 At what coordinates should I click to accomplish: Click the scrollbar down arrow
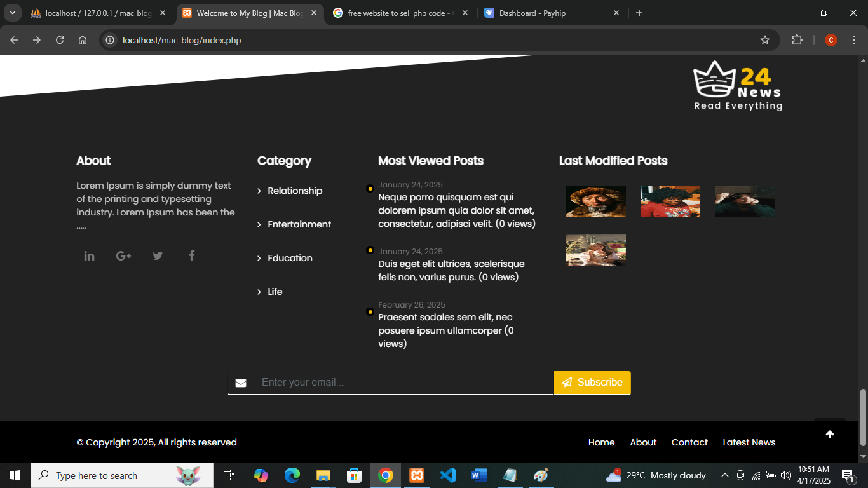click(x=863, y=457)
